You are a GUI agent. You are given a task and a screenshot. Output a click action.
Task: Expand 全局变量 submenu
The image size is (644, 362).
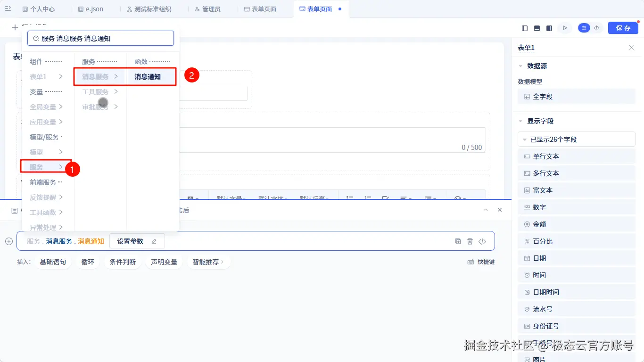pyautogui.click(x=46, y=107)
